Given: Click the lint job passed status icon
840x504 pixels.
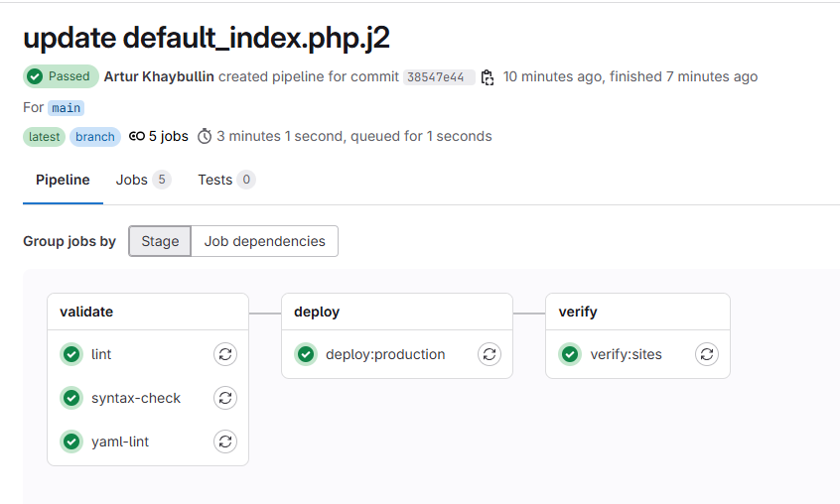Looking at the screenshot, I should [71, 354].
